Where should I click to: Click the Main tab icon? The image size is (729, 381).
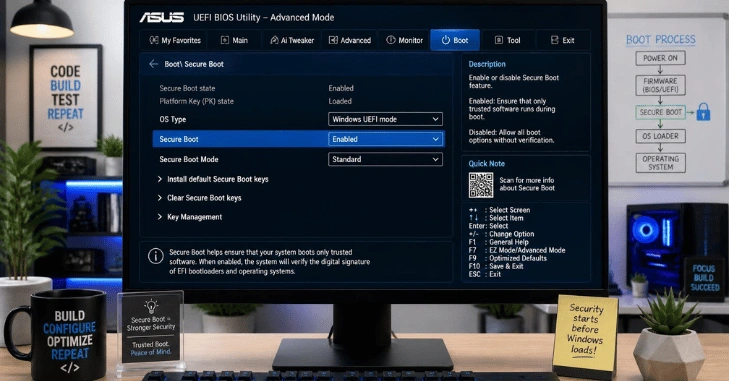click(x=225, y=40)
